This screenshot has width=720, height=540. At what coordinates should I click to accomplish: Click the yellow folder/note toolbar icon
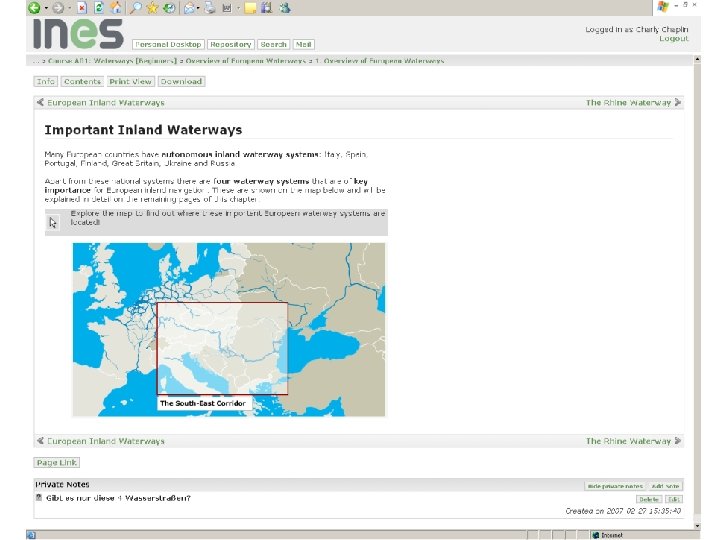250,8
